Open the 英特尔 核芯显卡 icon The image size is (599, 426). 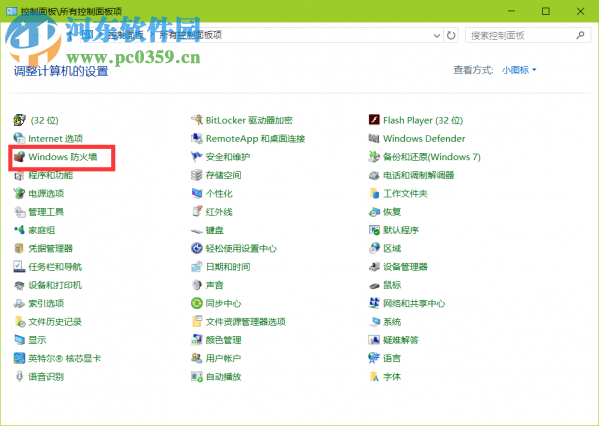[19, 358]
